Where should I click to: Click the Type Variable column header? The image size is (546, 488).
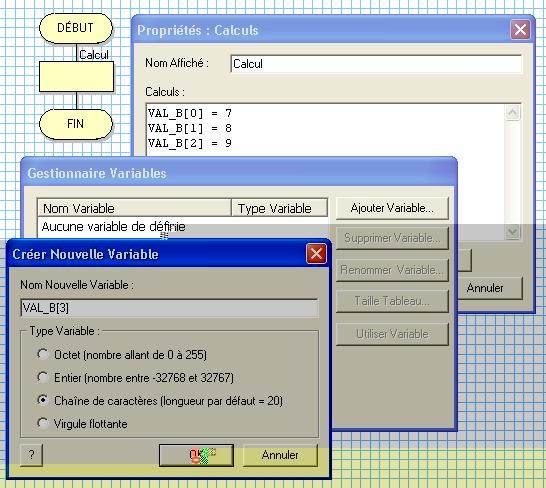tap(280, 208)
